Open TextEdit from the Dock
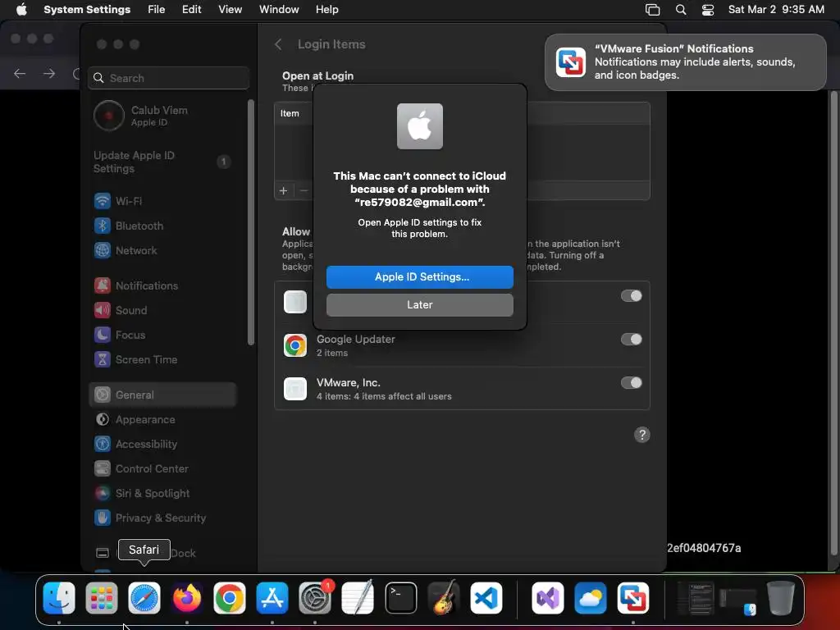This screenshot has width=840, height=630. 358,598
